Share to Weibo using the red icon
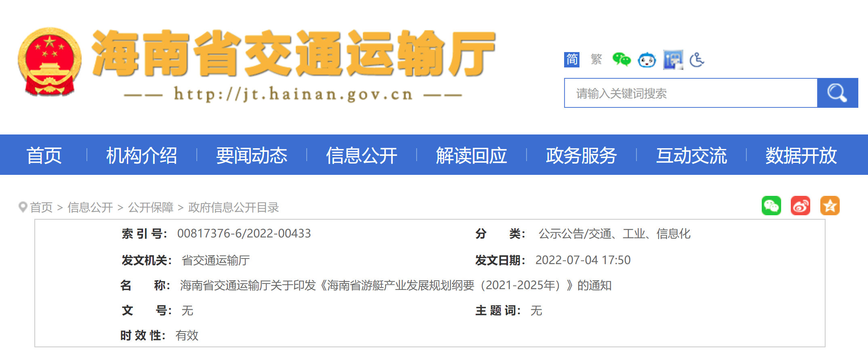 801,206
